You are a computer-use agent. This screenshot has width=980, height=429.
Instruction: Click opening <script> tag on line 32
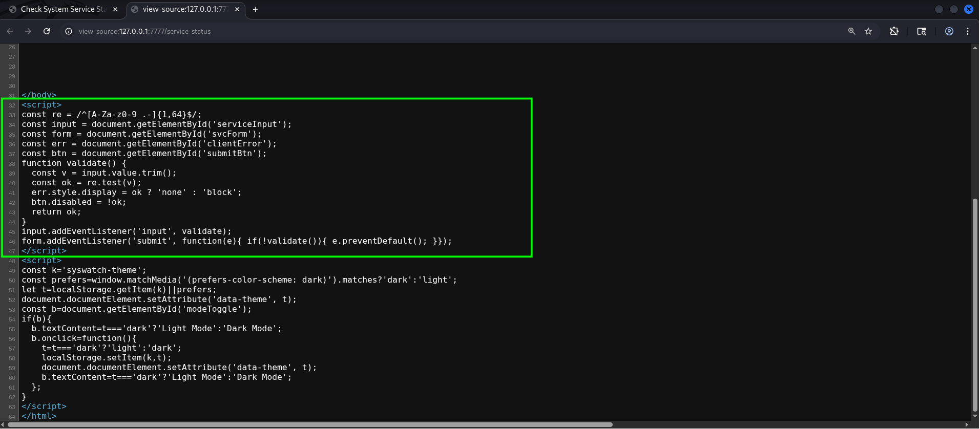(41, 105)
